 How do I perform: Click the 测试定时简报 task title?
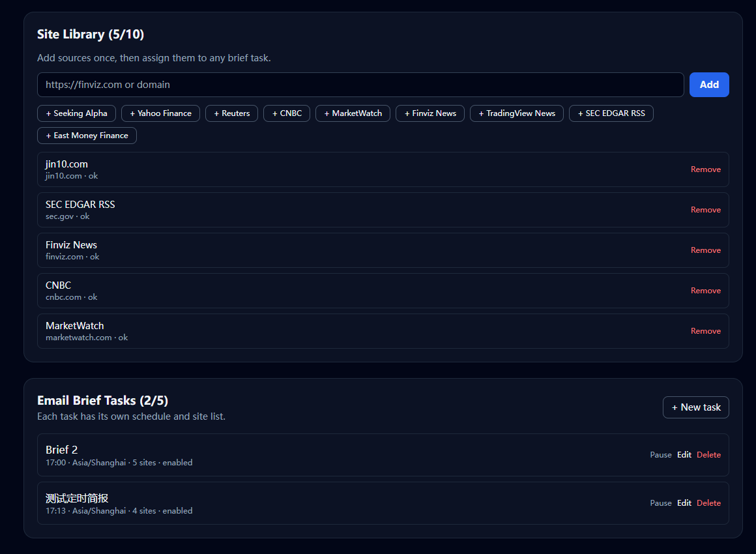77,498
